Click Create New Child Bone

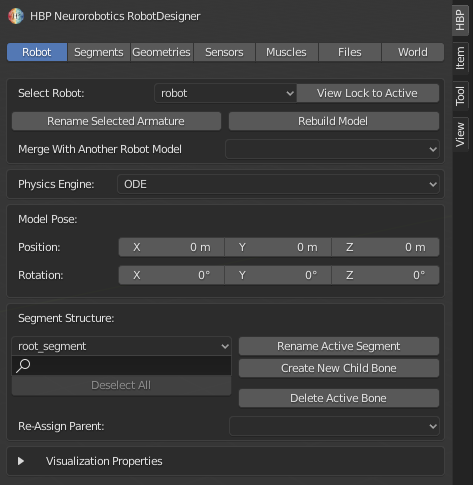point(339,368)
